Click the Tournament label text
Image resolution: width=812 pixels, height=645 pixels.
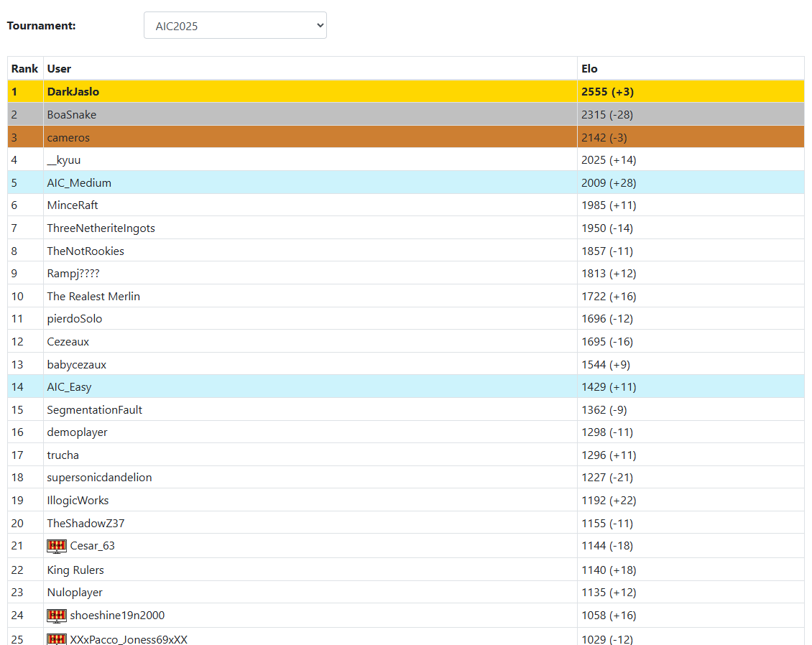pyautogui.click(x=41, y=26)
